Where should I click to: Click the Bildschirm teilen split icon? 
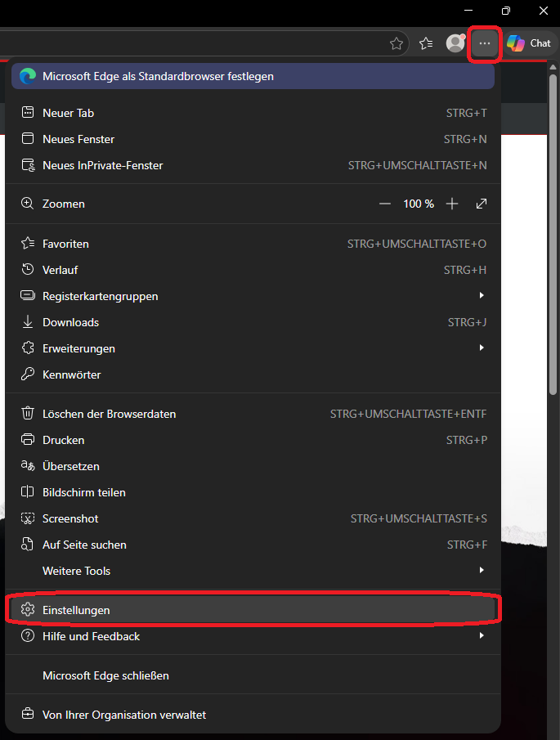point(28,491)
